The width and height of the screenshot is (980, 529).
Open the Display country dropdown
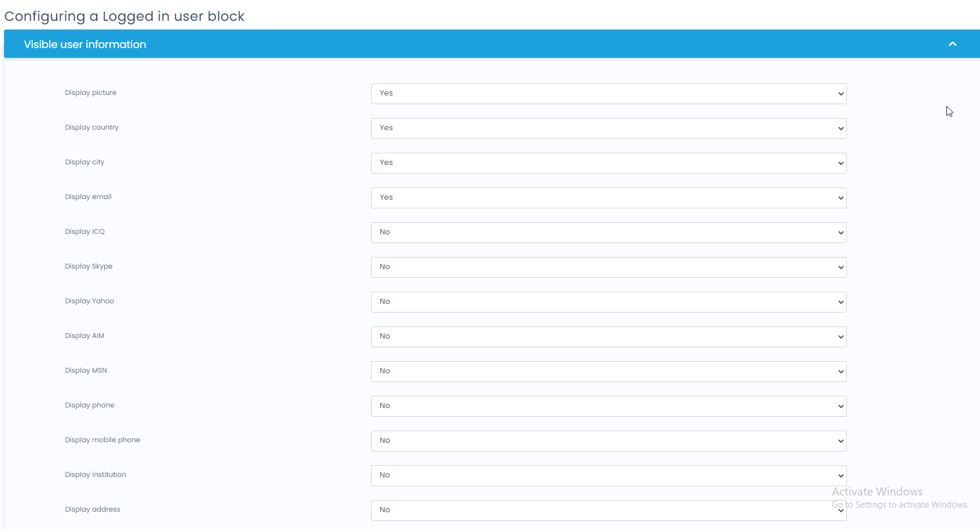608,128
